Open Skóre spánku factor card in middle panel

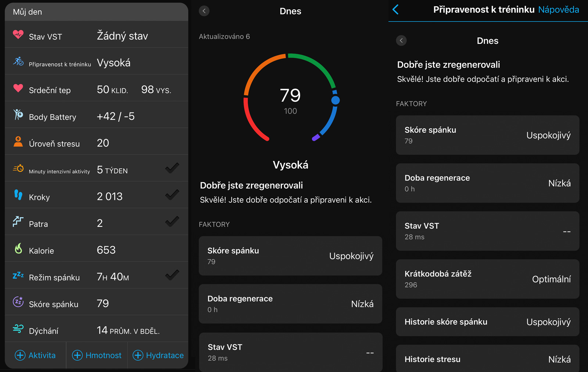coord(290,256)
